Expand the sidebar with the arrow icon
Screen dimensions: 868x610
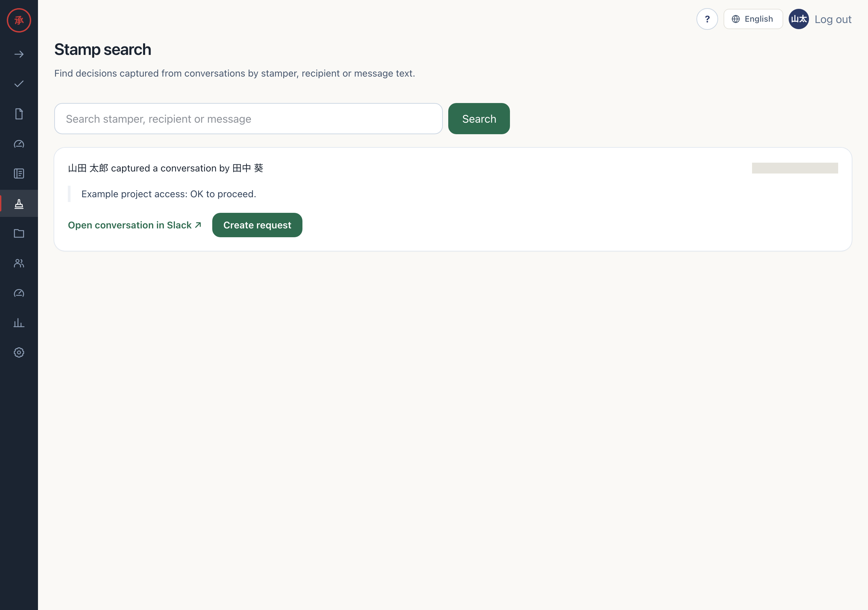pos(19,55)
